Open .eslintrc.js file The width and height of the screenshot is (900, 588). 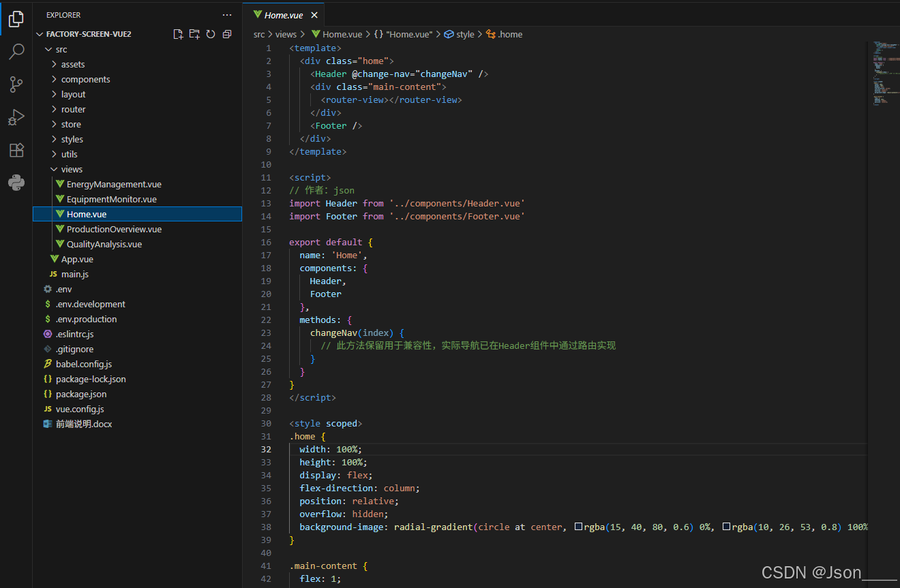pos(137,334)
